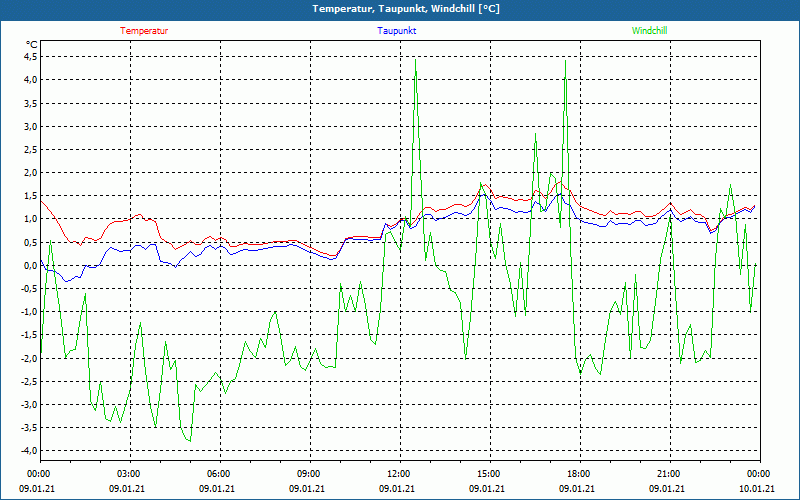Click the "09.01.21" date beneath the 12:00 label
Image resolution: width=800 pixels, height=500 pixels.
coord(396,489)
